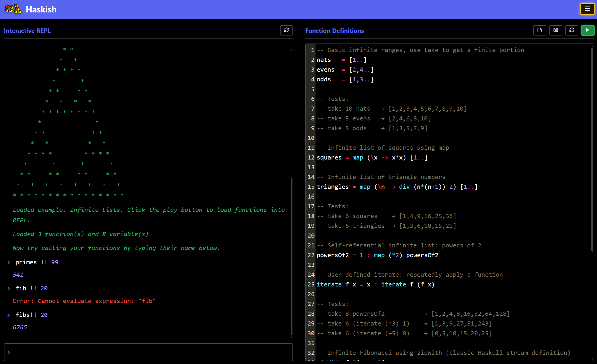Click the Haskish title text
Viewport: 597px width, 364px height.
pos(41,9)
